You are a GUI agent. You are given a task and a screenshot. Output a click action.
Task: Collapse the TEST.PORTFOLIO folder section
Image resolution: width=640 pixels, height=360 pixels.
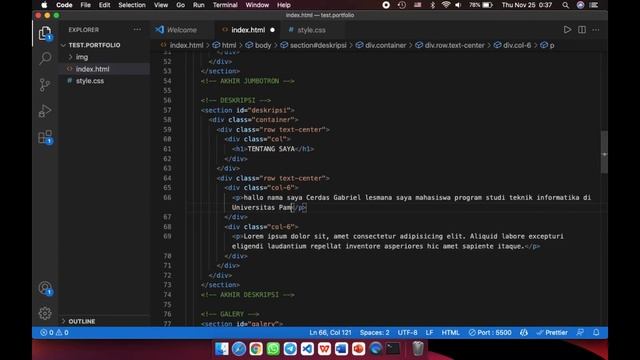[94, 45]
